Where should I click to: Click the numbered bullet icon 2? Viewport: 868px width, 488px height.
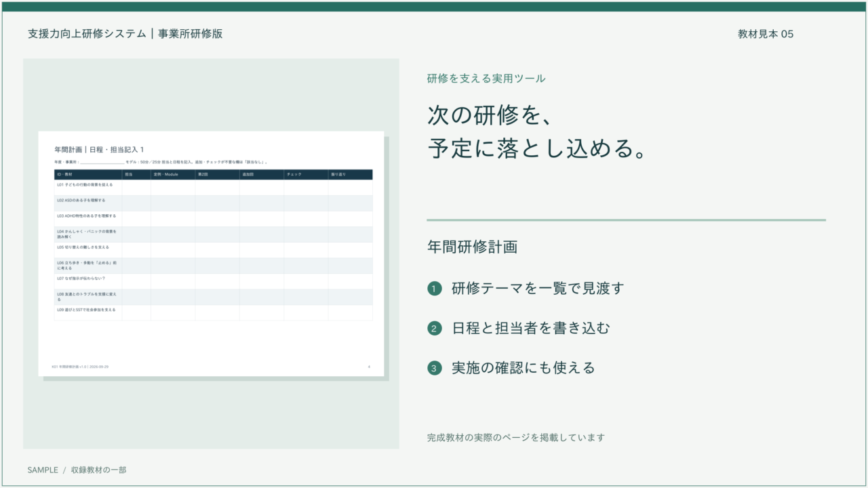[434, 329]
